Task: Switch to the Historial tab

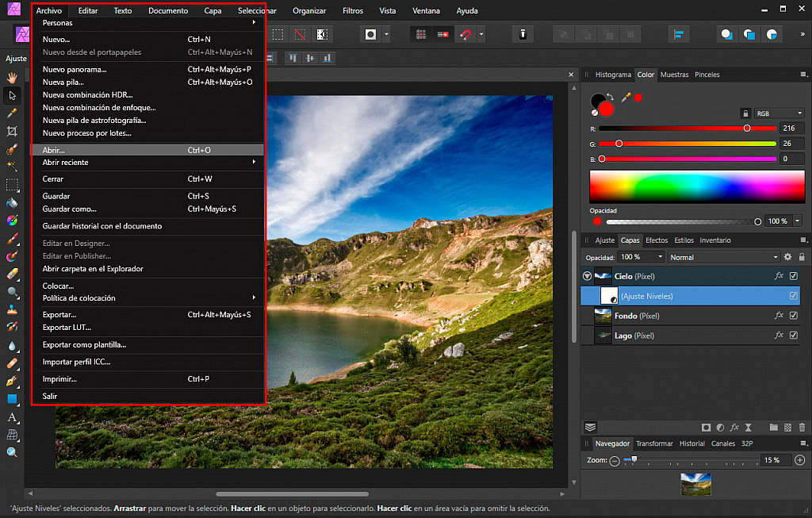Action: pos(691,443)
